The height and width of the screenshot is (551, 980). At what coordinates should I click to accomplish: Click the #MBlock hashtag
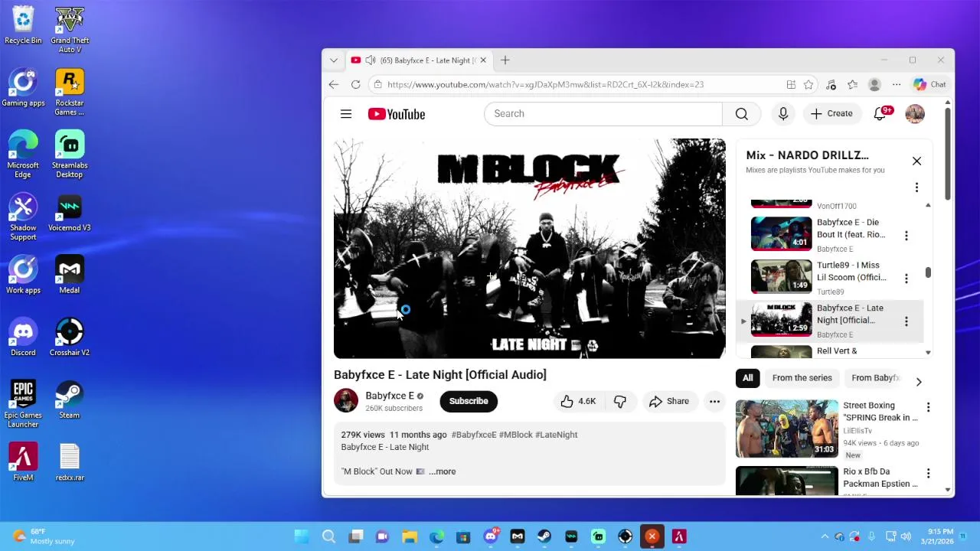click(x=515, y=435)
